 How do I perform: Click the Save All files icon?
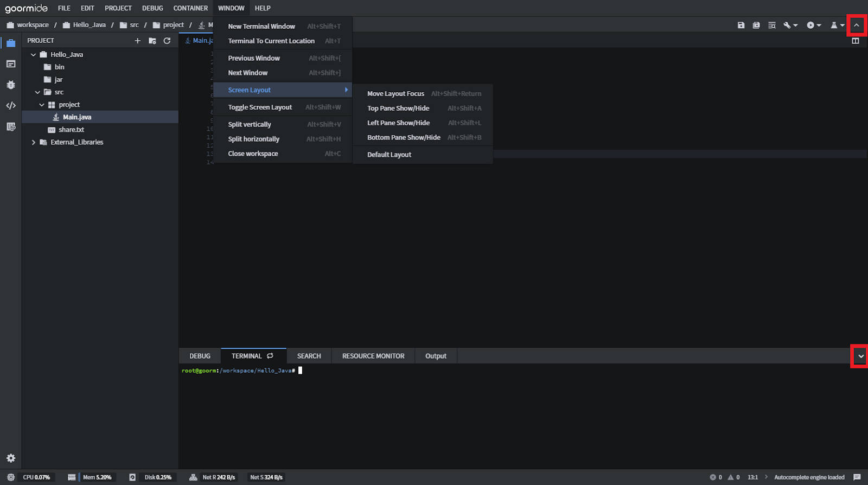pyautogui.click(x=756, y=25)
